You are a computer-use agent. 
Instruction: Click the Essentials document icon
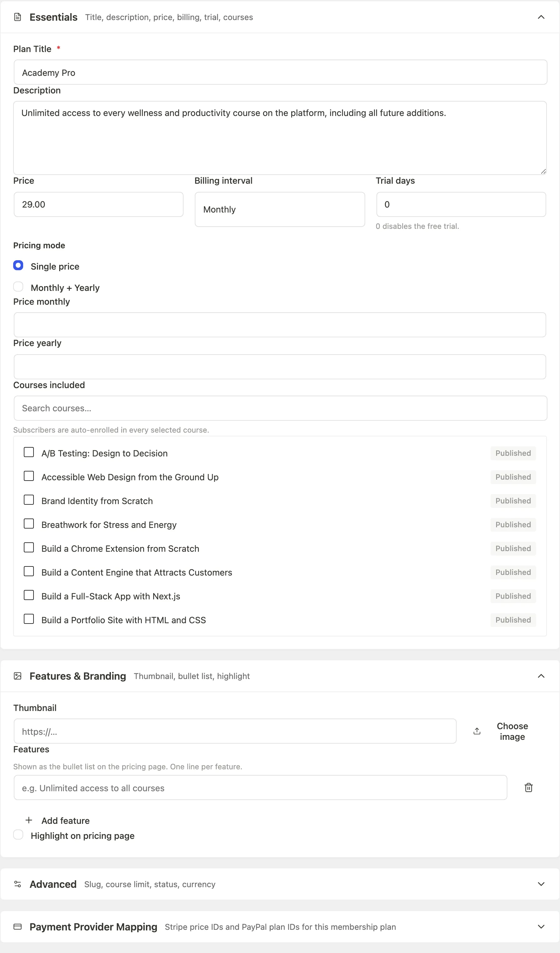click(17, 17)
